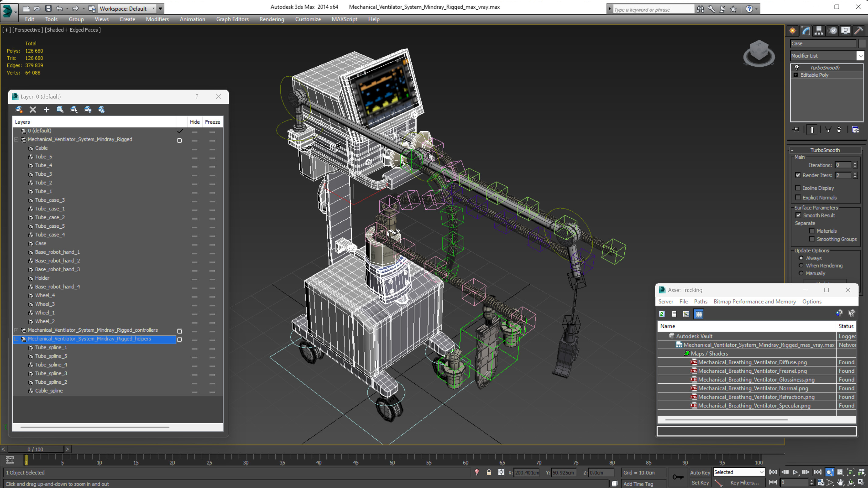Click the Pin Stack icon below modifier stack
868x488 pixels.
coord(796,129)
